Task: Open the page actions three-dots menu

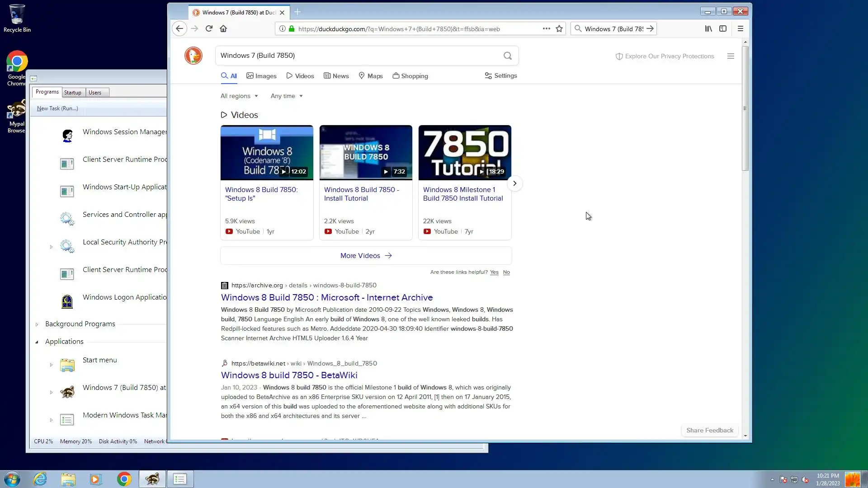Action: 546,28
